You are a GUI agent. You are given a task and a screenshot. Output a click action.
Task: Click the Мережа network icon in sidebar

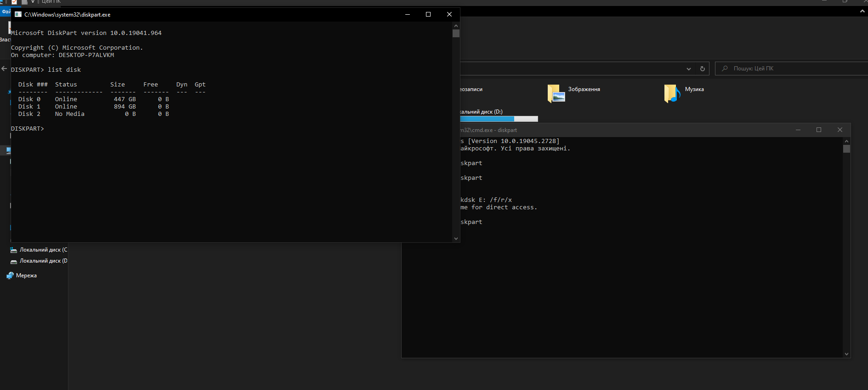(x=10, y=275)
